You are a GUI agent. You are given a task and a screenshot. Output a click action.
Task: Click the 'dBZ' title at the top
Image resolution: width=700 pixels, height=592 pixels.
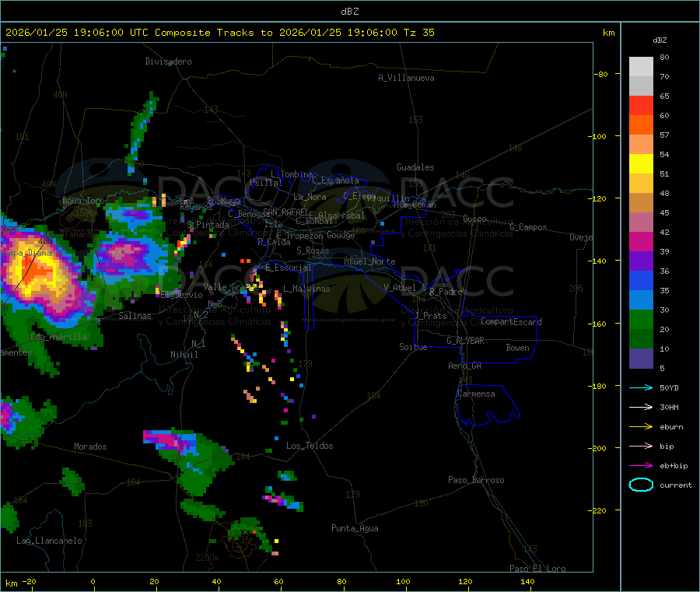[x=349, y=12]
